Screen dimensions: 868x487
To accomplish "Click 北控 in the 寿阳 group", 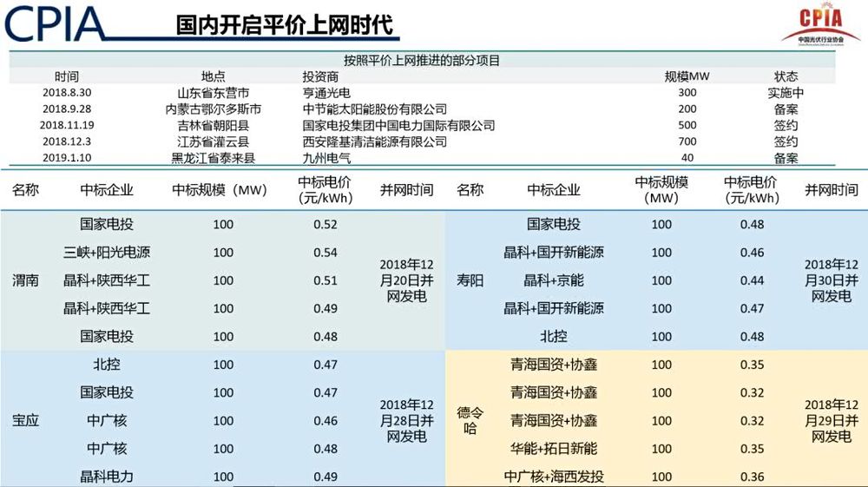I will click(x=554, y=337).
